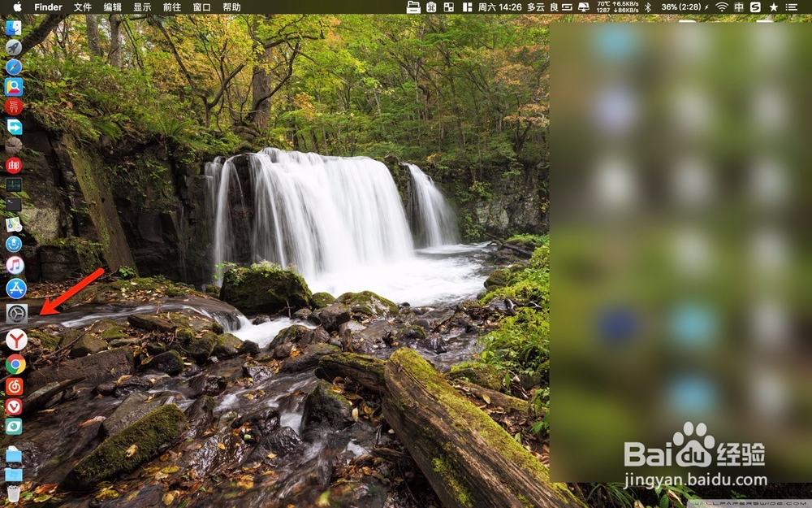Screen dimensions: 812x508
Task: Open the App Store from Dock
Action: [x=15, y=289]
